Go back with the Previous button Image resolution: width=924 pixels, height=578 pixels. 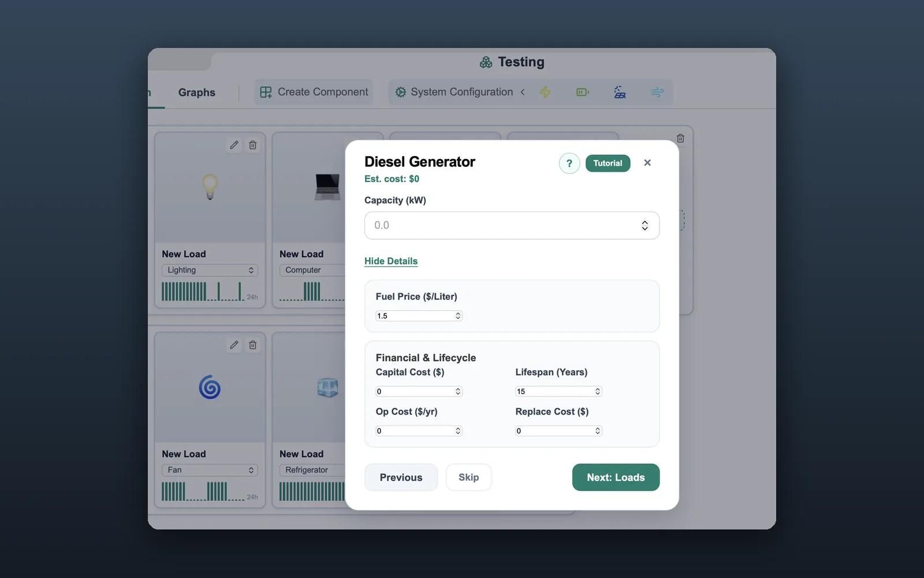tap(401, 477)
